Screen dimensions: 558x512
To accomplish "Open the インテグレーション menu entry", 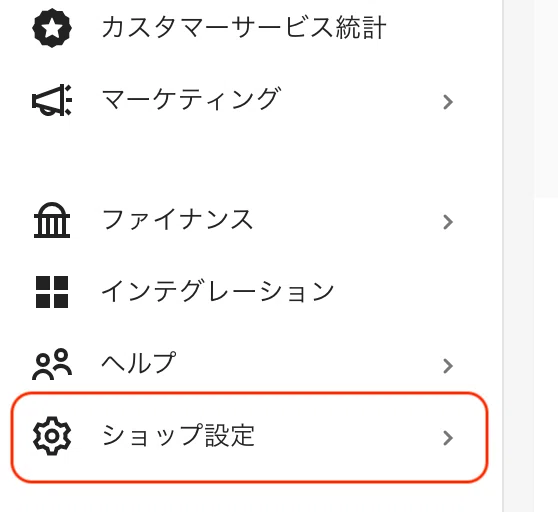I will [217, 291].
